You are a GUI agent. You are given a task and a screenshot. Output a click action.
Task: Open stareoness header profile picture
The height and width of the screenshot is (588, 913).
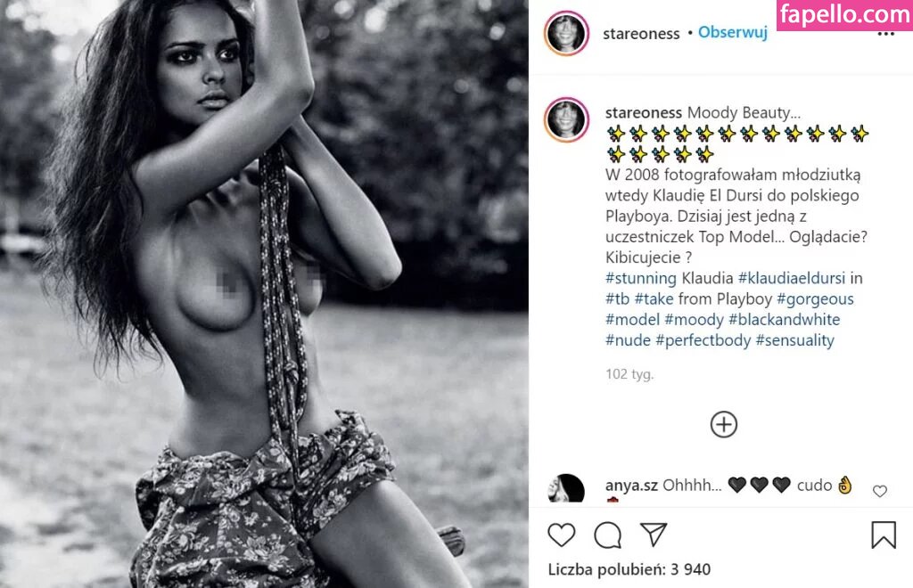tap(566, 34)
